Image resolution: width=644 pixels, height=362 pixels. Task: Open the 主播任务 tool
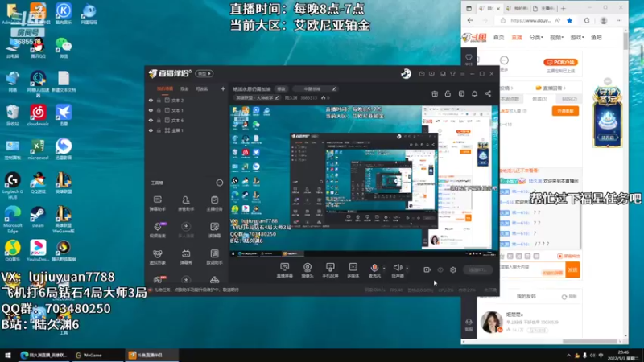[x=214, y=204]
